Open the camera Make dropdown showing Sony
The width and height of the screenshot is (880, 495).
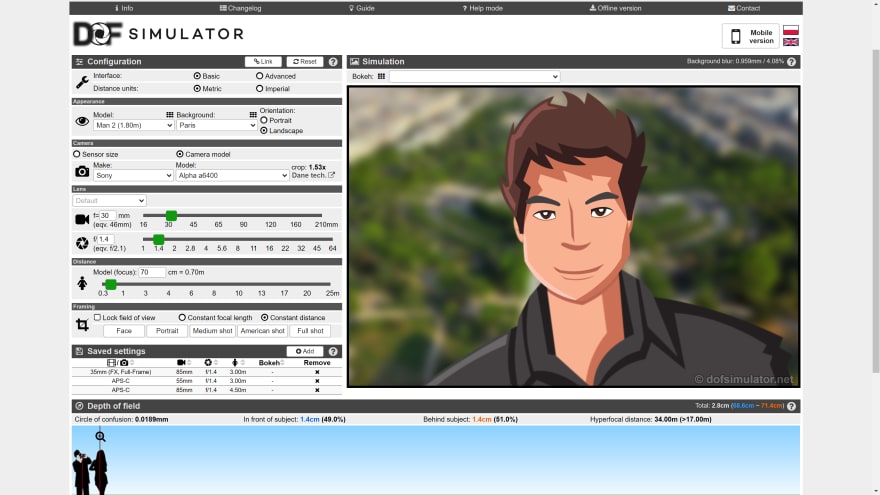pos(134,176)
